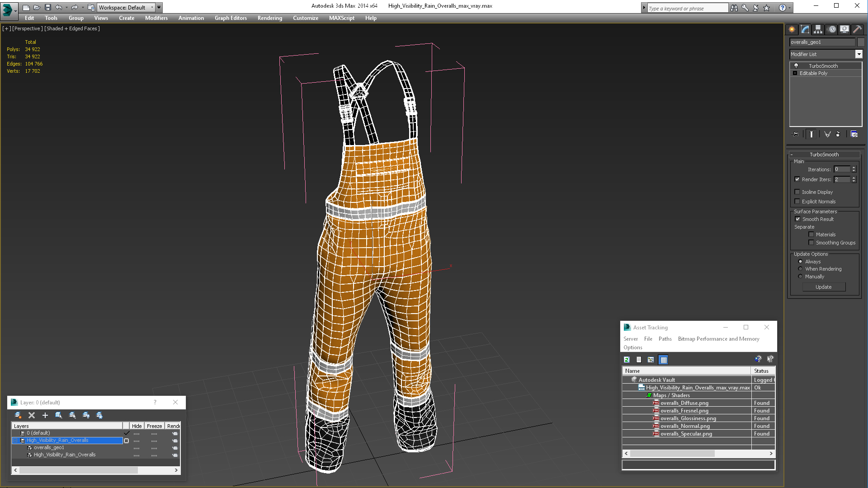Switch to the Modify panel tab
This screenshot has height=488, width=868.
[x=805, y=29]
